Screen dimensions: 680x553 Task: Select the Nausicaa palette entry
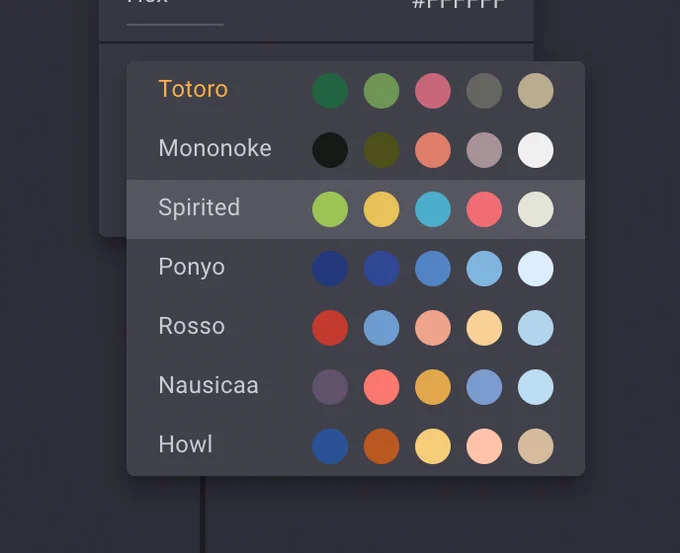click(x=356, y=387)
